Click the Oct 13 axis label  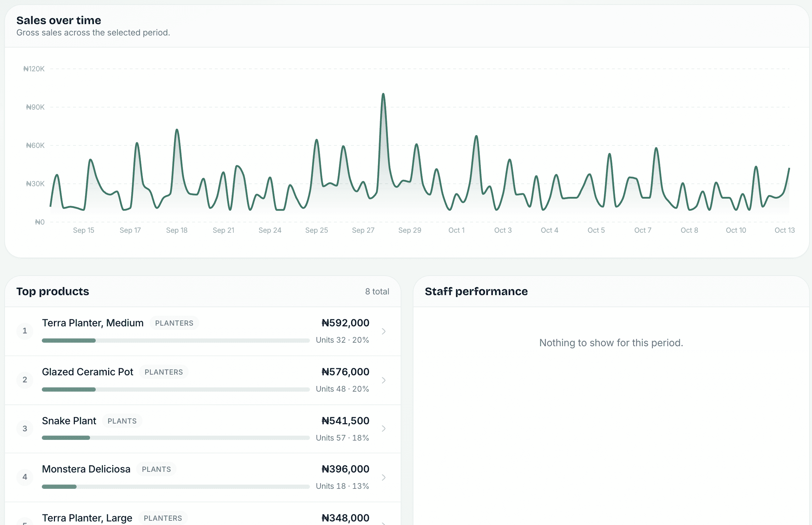[785, 230]
